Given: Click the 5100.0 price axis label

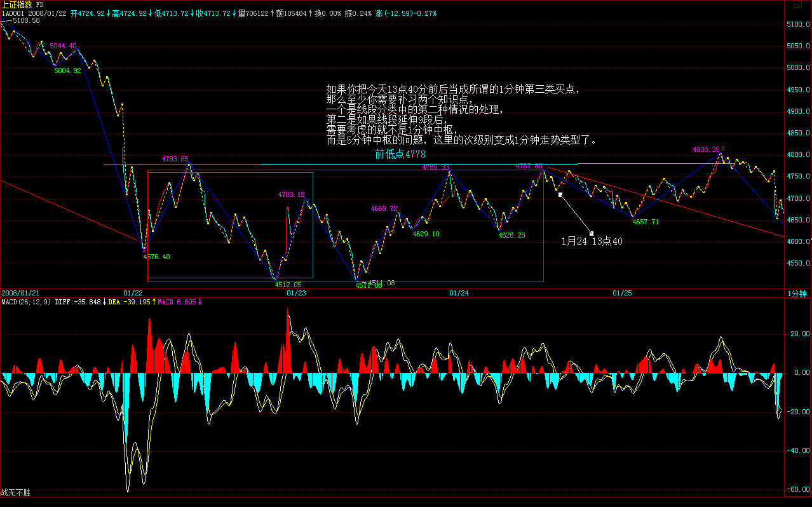Looking at the screenshot, I should coord(799,24).
